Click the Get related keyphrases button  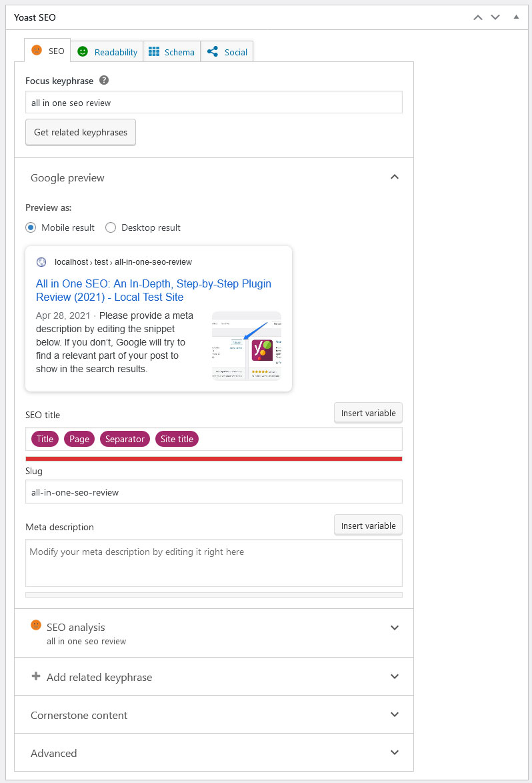click(x=81, y=132)
